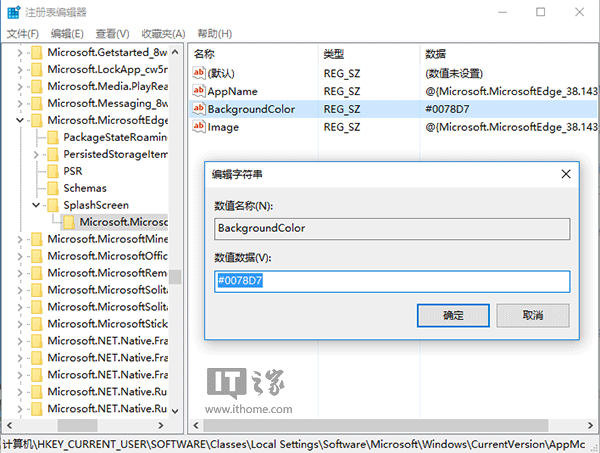Expand the Microsoft.MicrosoftMine tree node
The height and width of the screenshot is (453, 600).
[x=20, y=239]
